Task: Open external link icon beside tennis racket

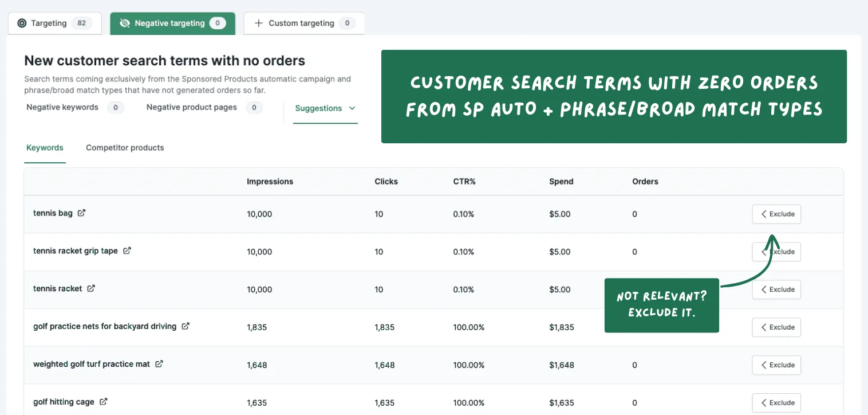Action: coord(91,288)
